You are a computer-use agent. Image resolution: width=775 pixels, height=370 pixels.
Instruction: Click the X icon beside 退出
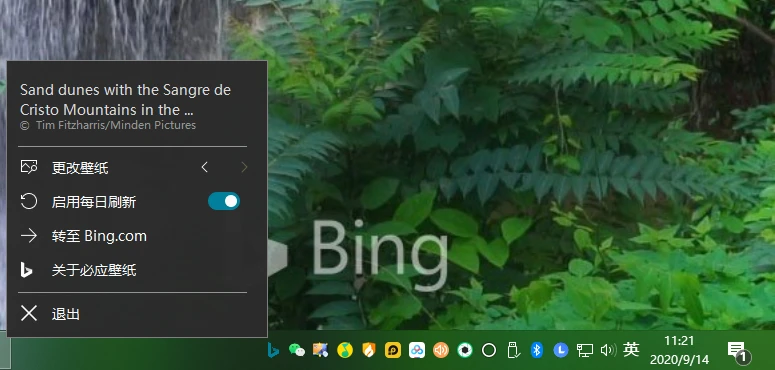coord(29,313)
